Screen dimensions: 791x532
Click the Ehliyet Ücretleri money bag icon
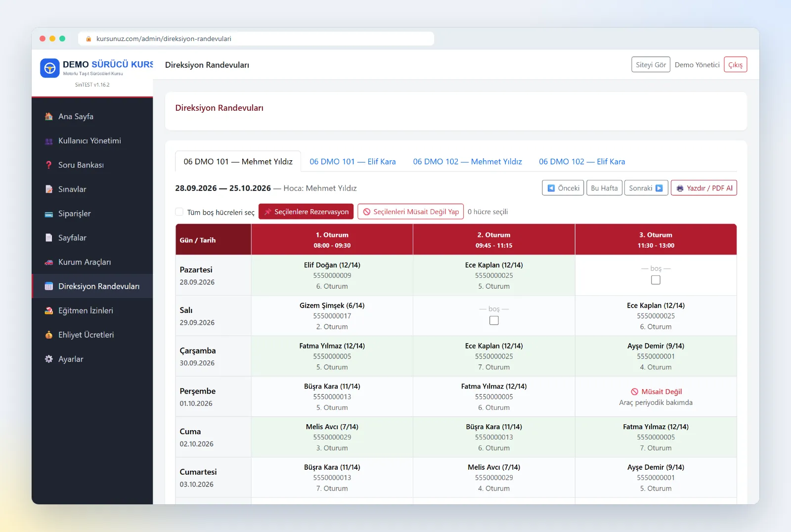tap(48, 335)
